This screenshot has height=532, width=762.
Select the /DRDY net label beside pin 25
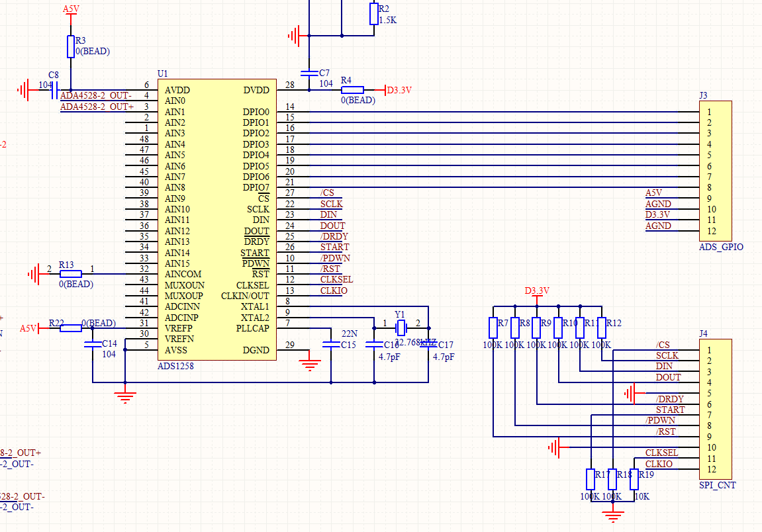[x=334, y=237]
